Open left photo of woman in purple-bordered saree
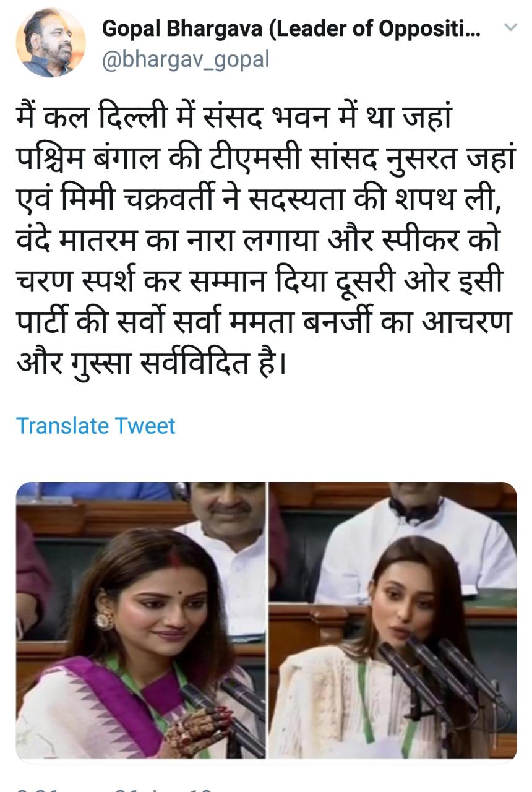Image resolution: width=532 pixels, height=792 pixels. pyautogui.click(x=141, y=621)
